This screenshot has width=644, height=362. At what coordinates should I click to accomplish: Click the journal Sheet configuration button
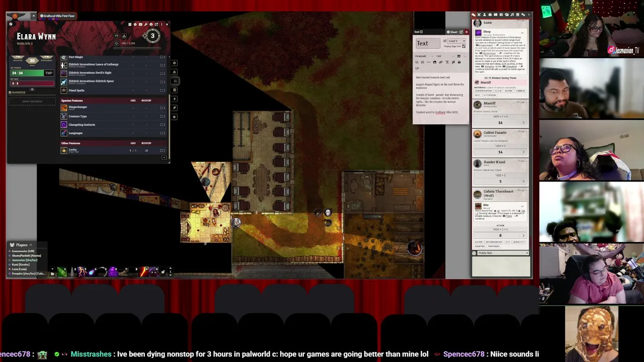[452, 32]
